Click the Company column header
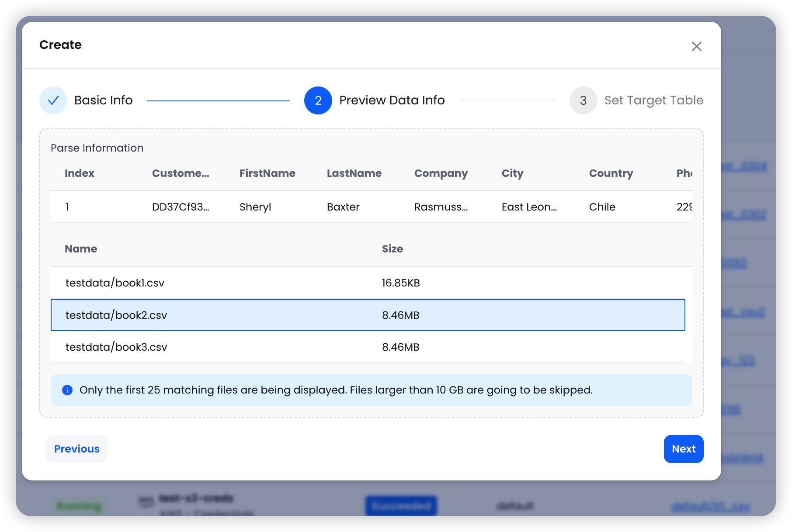 [441, 173]
